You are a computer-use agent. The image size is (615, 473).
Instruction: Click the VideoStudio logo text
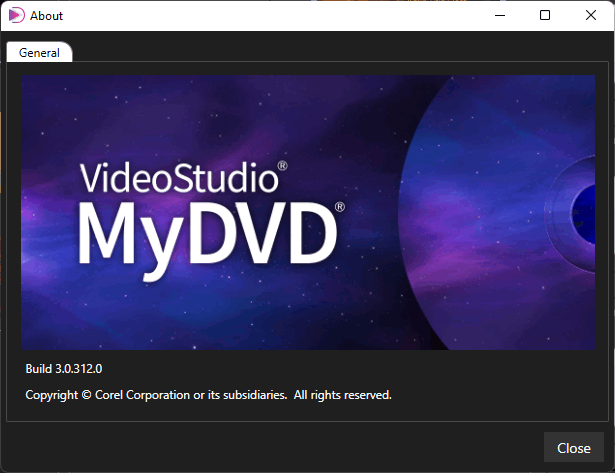pos(177,178)
